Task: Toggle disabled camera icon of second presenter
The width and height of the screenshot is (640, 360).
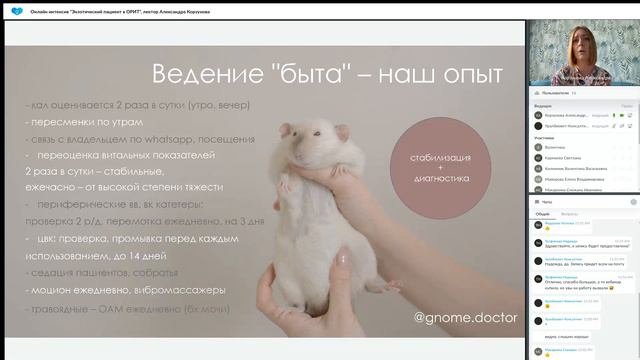Action: pos(622,126)
